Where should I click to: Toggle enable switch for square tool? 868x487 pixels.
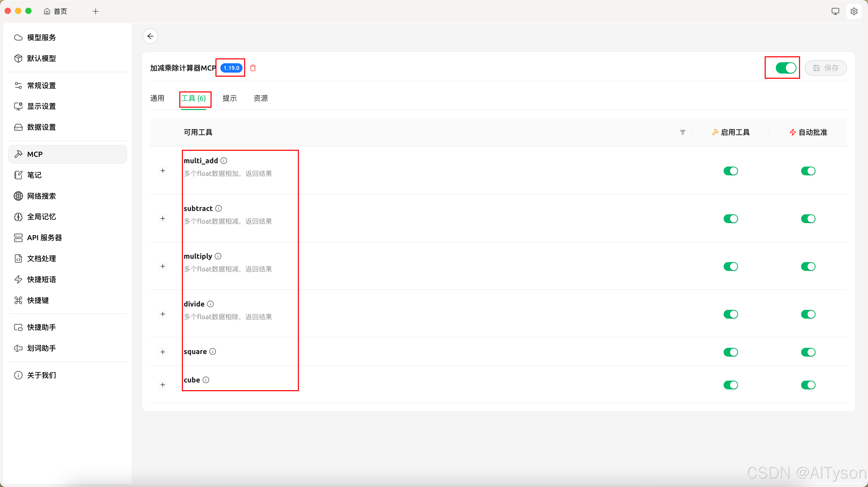click(x=730, y=352)
